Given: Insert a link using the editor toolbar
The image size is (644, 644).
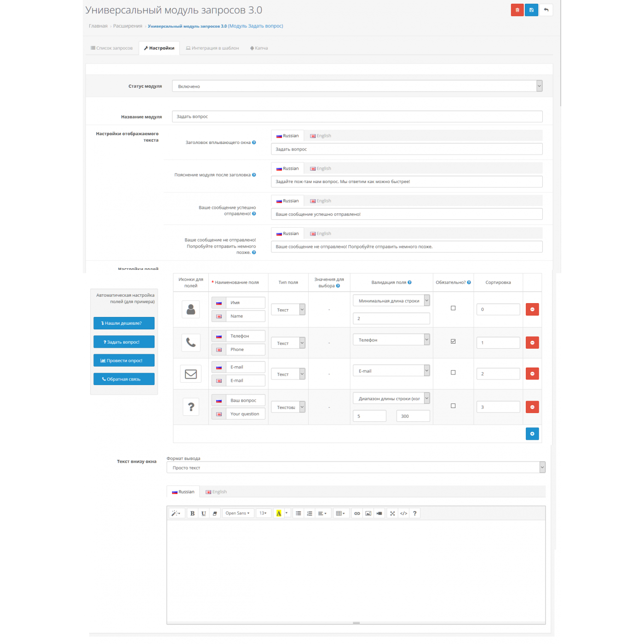Looking at the screenshot, I should click(x=357, y=513).
